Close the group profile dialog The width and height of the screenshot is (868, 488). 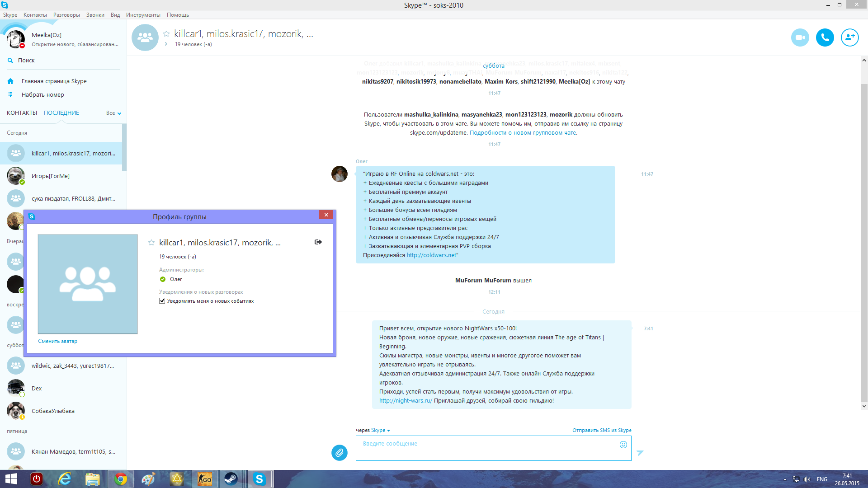click(x=326, y=215)
